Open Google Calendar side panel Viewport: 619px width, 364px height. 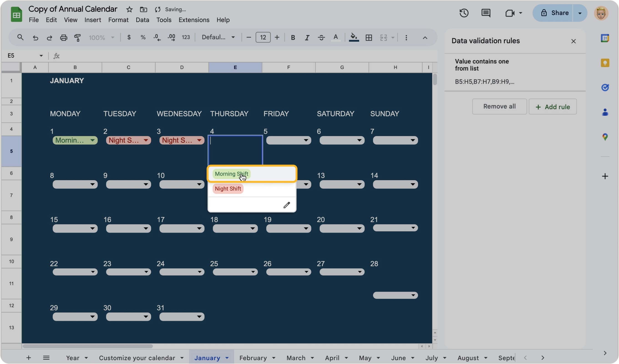click(x=605, y=38)
